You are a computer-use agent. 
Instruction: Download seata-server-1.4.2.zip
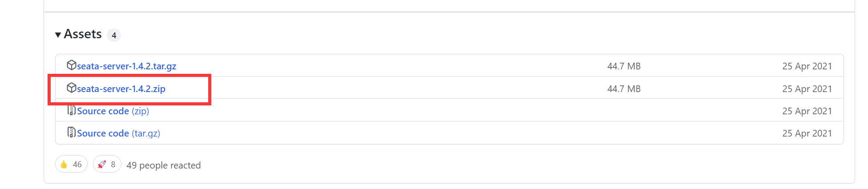tap(121, 89)
